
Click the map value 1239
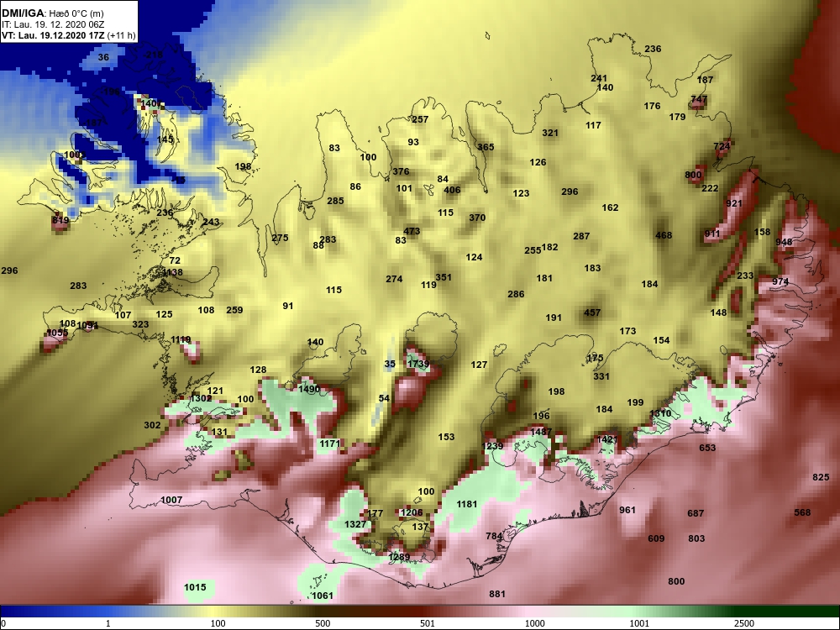click(492, 446)
